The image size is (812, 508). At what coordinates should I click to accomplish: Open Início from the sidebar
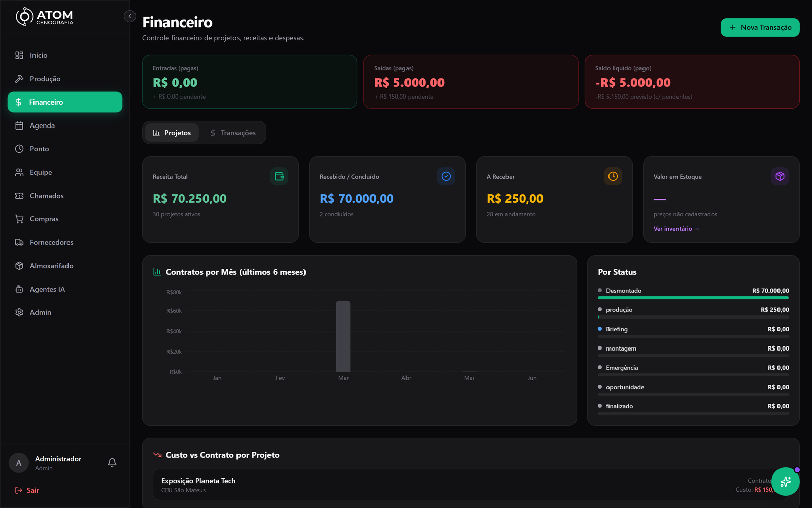pos(65,55)
